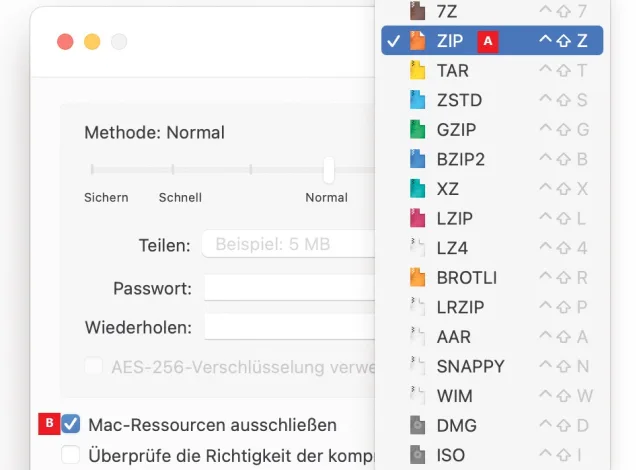Pick the ISO format option
Image resolution: width=640 pixels, height=470 pixels.
click(451, 455)
